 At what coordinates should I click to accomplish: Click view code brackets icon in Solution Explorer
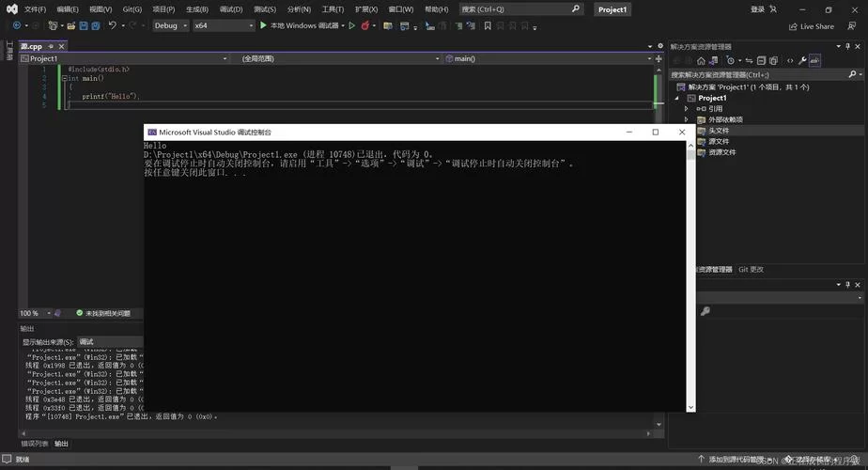click(x=790, y=60)
